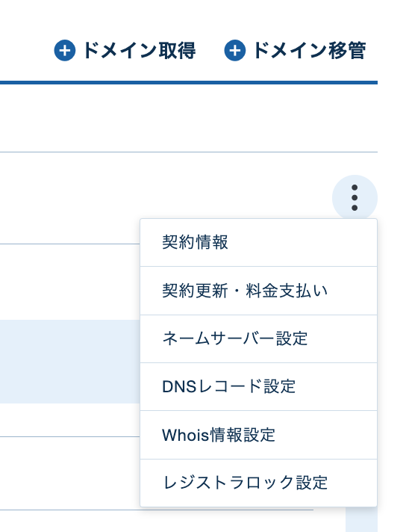
Task: Click the plus icon beside ドメイン移管
Action: 235,51
